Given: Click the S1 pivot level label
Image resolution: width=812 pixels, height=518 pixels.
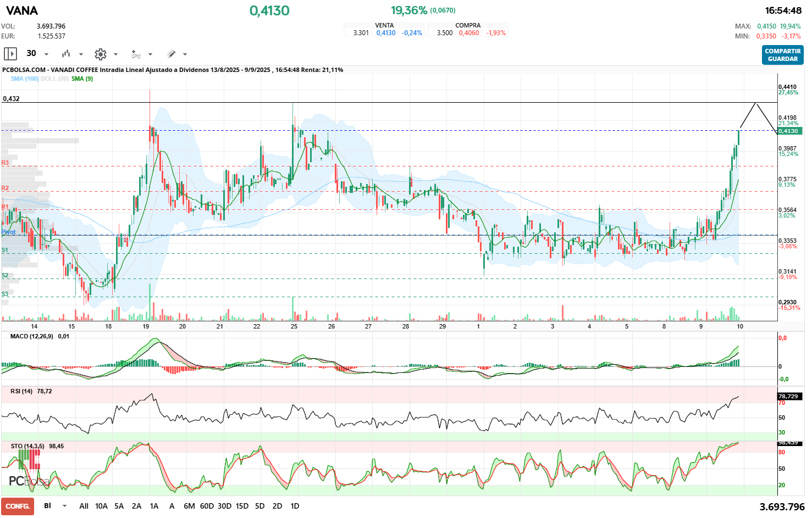Looking at the screenshot, I should [x=5, y=250].
